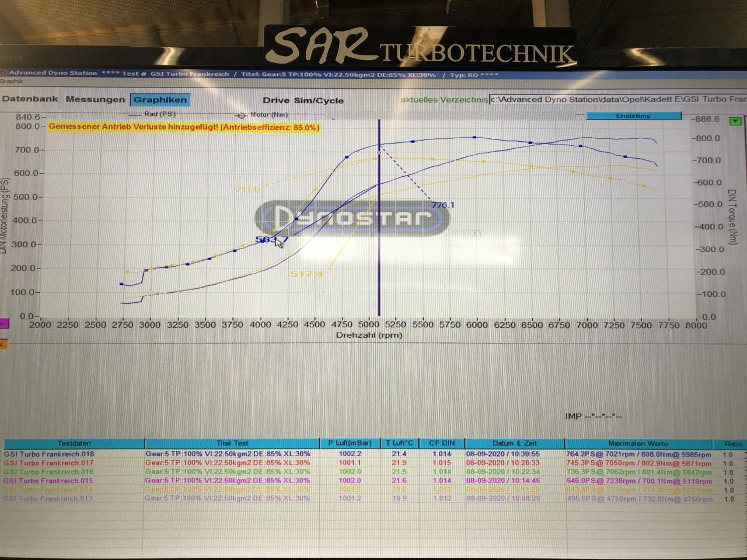Select the Graphiken tab

click(160, 100)
